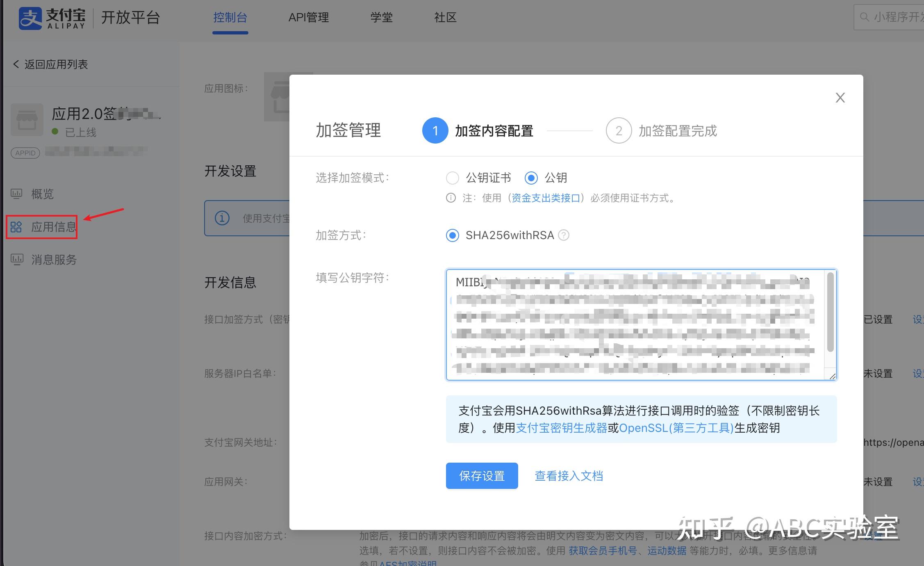The image size is (924, 566).
Task: Click the info icon in 开发设置 banner
Action: click(x=222, y=218)
